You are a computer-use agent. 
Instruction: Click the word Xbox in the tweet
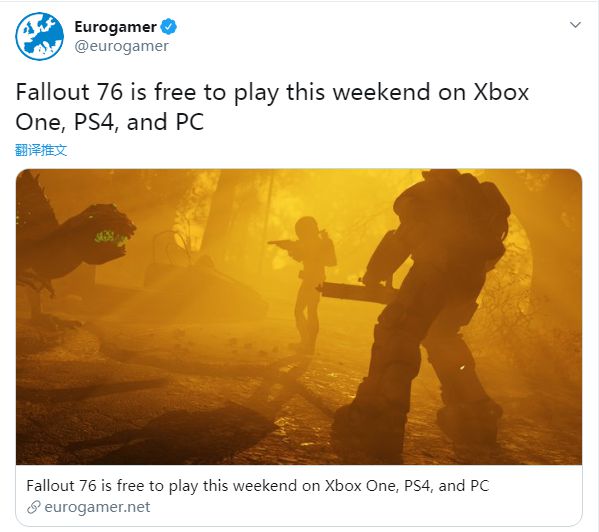(501, 92)
